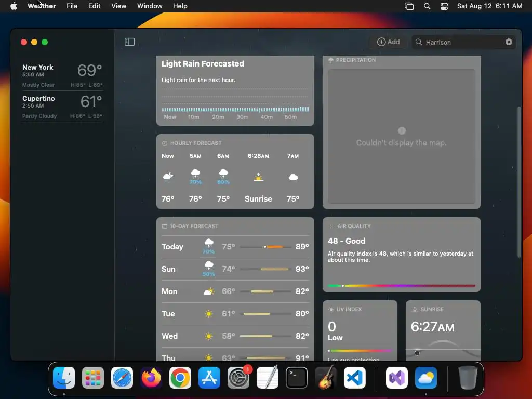The height and width of the screenshot is (399, 532).
Task: Click the air quality color scale bar
Action: [402, 286]
